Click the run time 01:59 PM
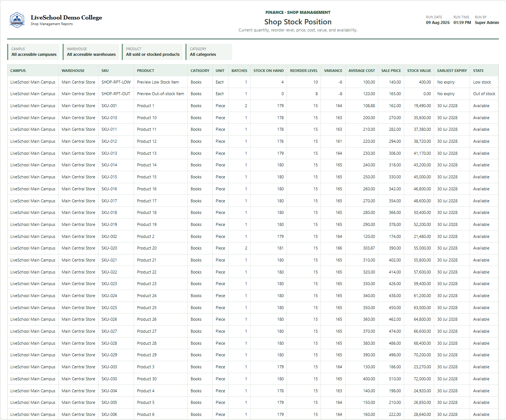 point(462,22)
